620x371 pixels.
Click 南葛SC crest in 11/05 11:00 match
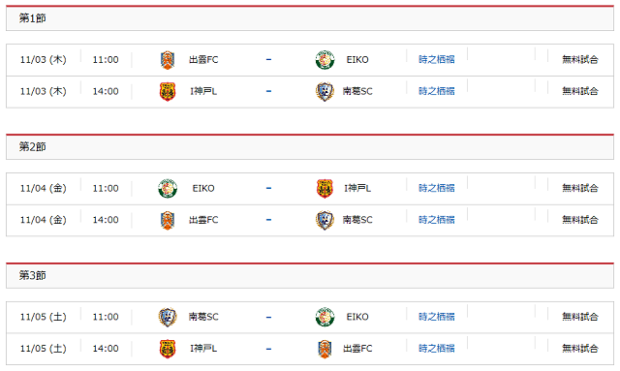[x=167, y=317]
